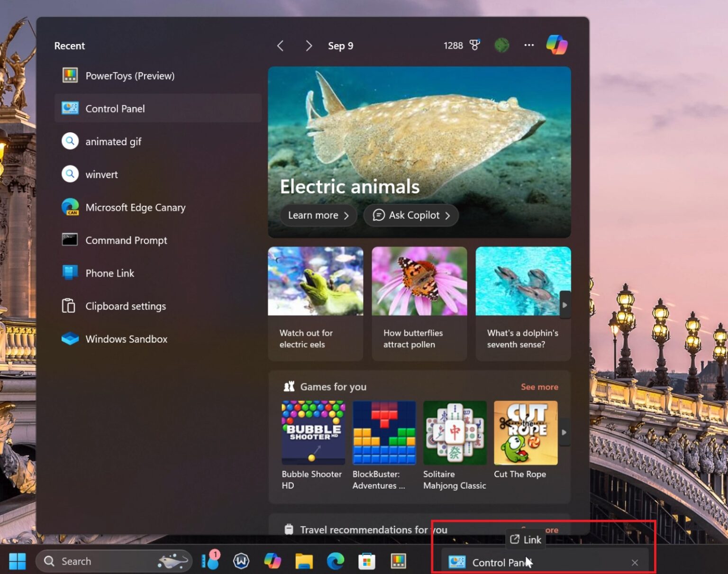Advance to next day with forward chevron
Image resolution: width=728 pixels, height=574 pixels.
[309, 46]
